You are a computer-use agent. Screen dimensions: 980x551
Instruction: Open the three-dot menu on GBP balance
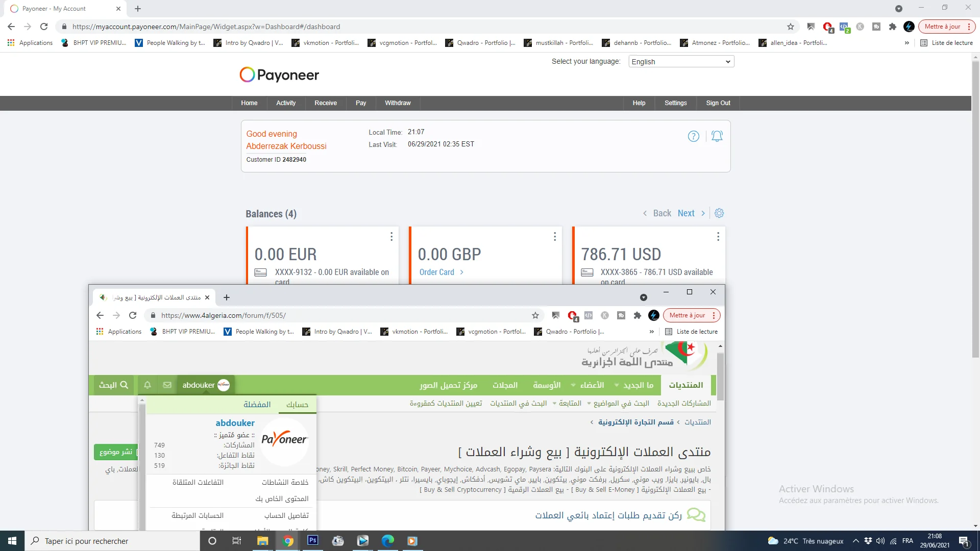[555, 237]
